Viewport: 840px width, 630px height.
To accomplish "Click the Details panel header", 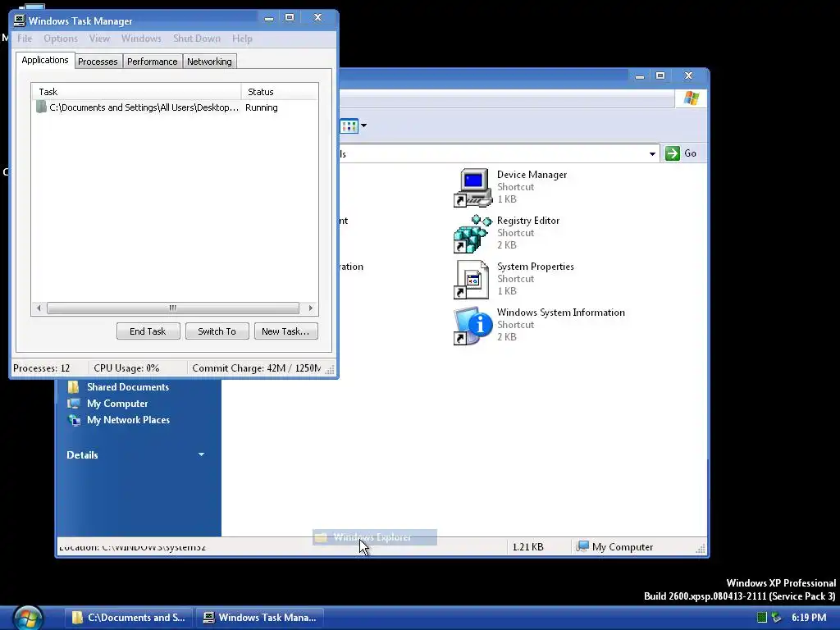I will pyautogui.click(x=136, y=454).
